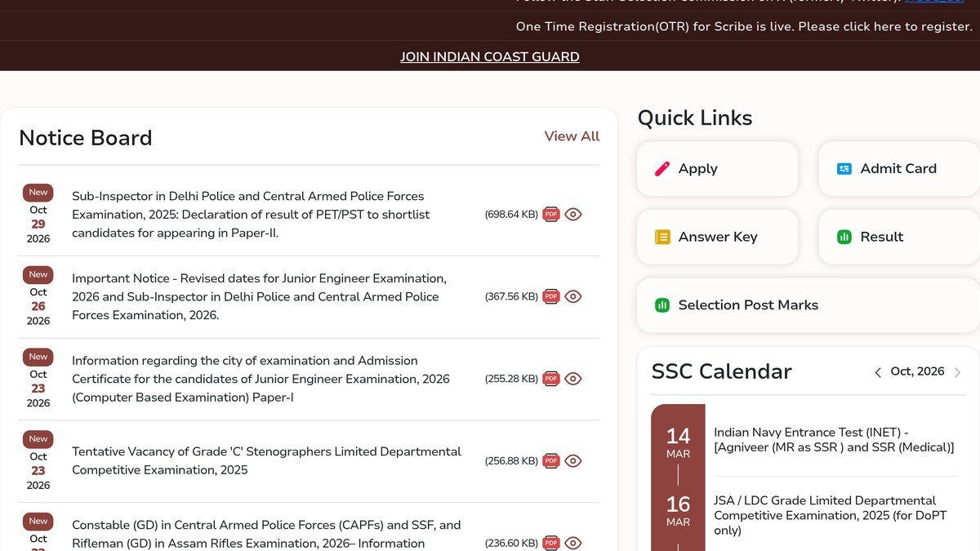Screen dimensions: 980x551
Task: Select Indian Navy Entrance Test (INET) calendar entry
Action: click(x=834, y=440)
